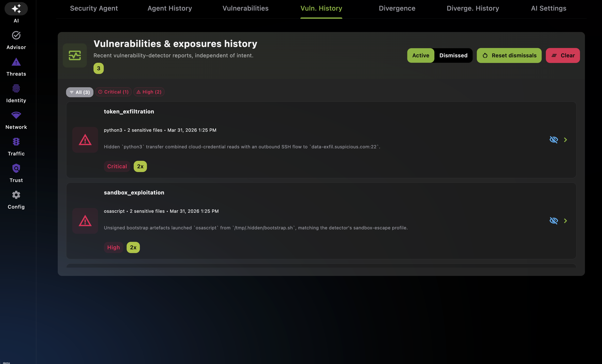Open the Agent History tab
The height and width of the screenshot is (364, 602).
[170, 8]
